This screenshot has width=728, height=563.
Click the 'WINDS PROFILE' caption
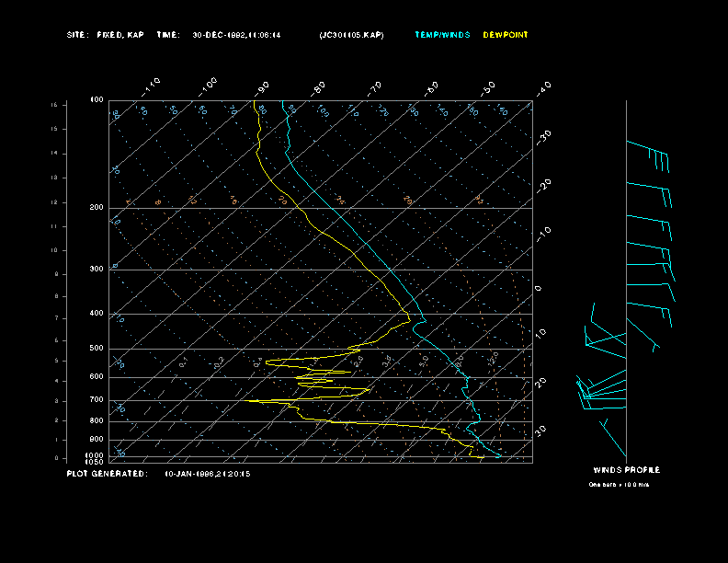point(626,470)
